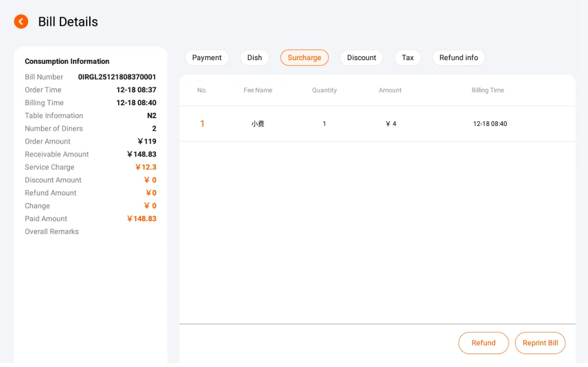This screenshot has height=367, width=588.
Task: Select the Surcharge tab
Action: coord(304,58)
